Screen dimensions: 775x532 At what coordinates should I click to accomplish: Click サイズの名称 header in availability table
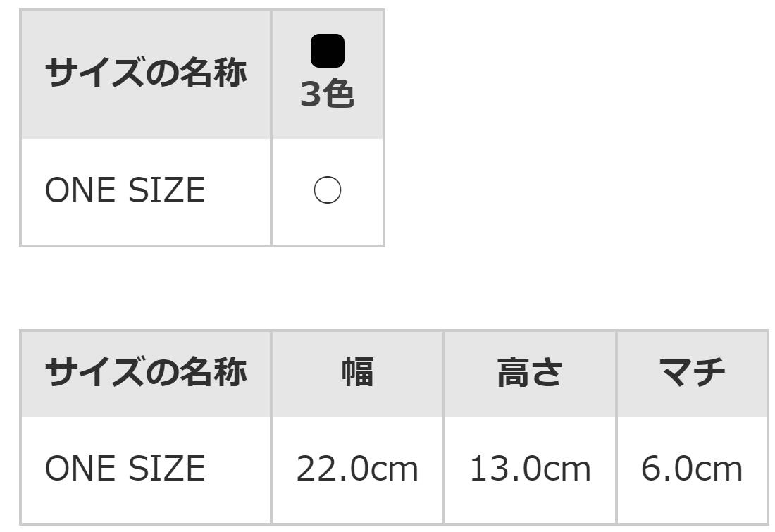coord(146,73)
